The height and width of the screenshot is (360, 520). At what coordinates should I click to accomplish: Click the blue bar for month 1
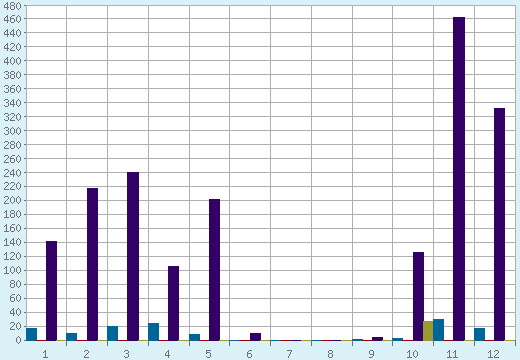[31, 334]
